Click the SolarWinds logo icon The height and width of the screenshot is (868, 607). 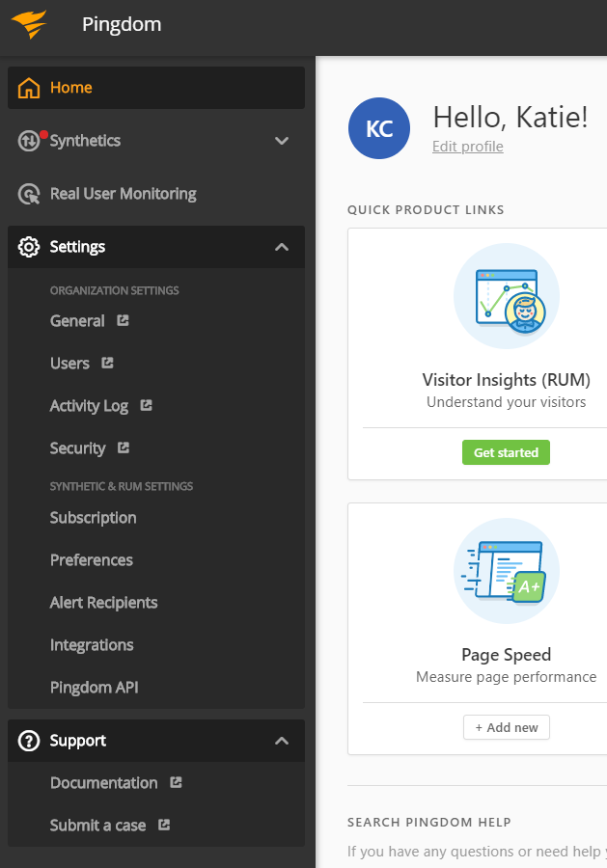point(29,24)
